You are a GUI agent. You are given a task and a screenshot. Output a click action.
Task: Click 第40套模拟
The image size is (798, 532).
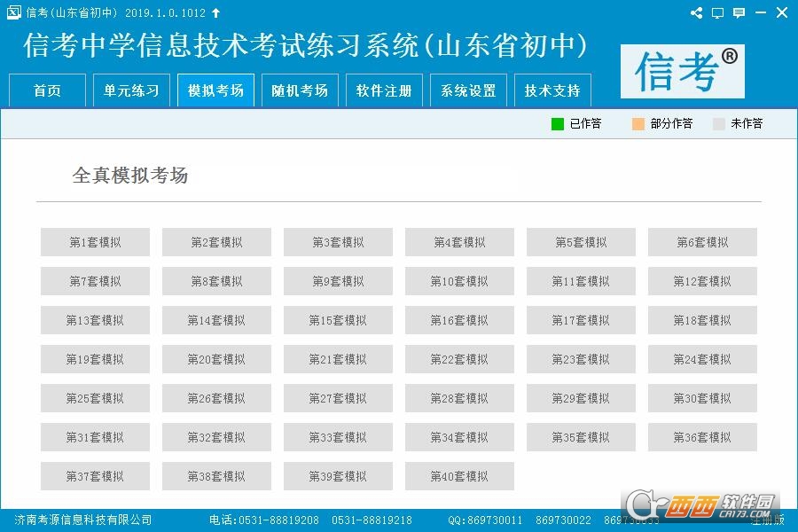(x=459, y=476)
